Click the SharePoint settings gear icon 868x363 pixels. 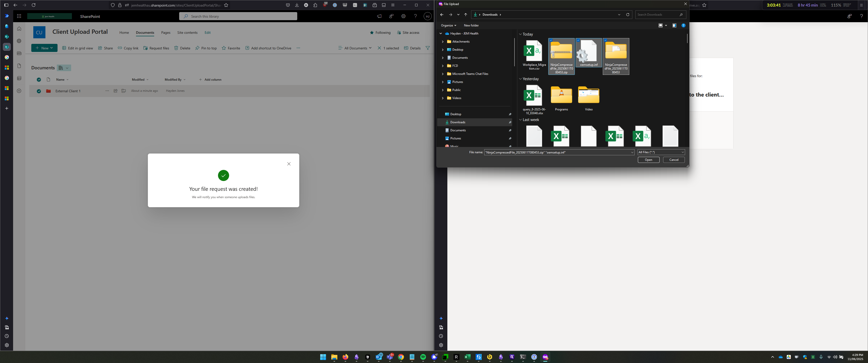[x=403, y=16]
